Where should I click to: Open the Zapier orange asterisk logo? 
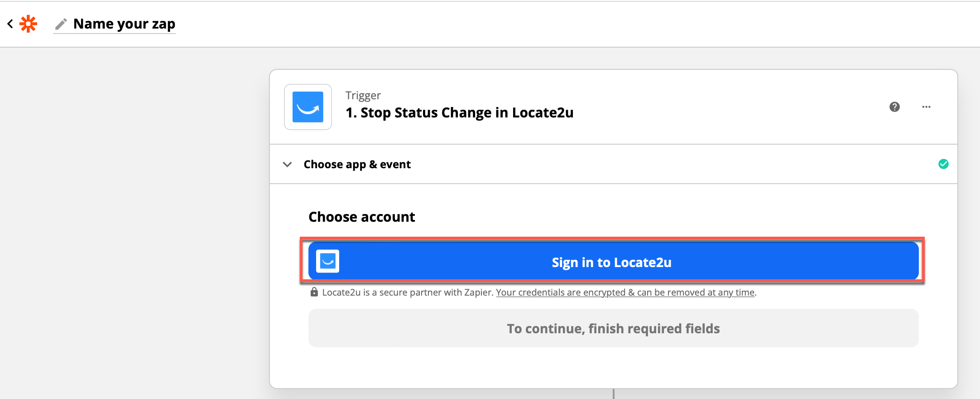point(29,24)
